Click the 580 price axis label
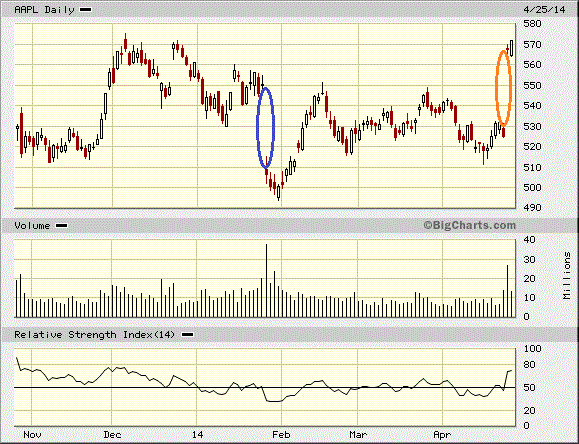Viewport: 579px width, 444px height. [532, 24]
